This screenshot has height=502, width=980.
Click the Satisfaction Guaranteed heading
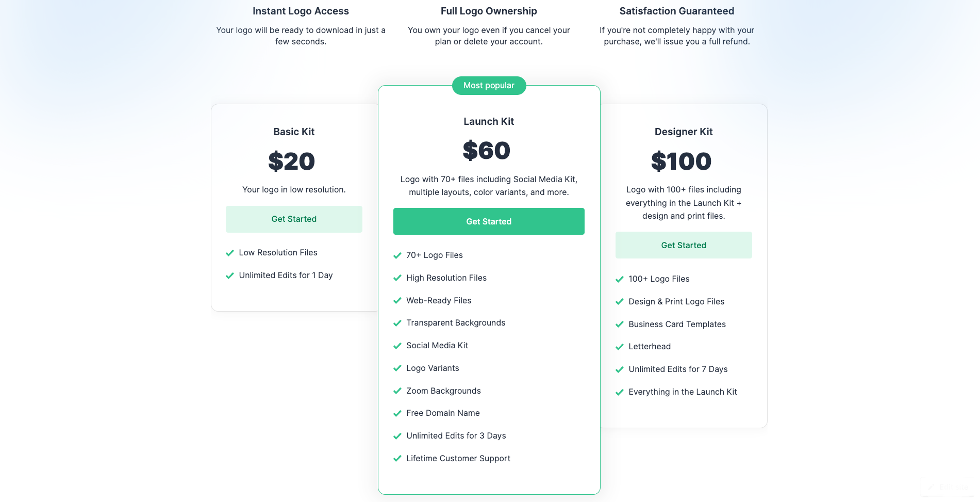point(676,11)
